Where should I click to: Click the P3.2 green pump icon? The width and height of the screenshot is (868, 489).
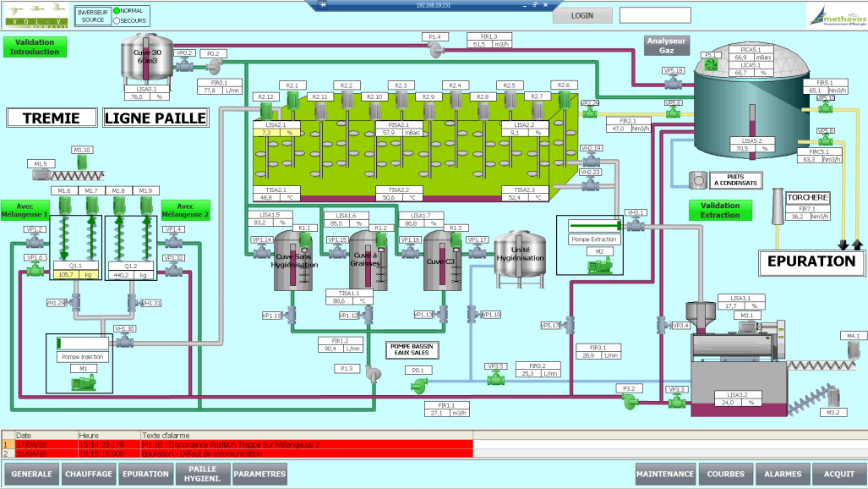tap(629, 403)
